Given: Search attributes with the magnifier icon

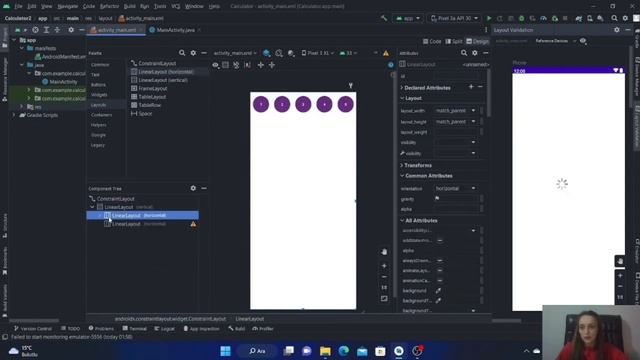Looking at the screenshot, I should click(x=464, y=53).
